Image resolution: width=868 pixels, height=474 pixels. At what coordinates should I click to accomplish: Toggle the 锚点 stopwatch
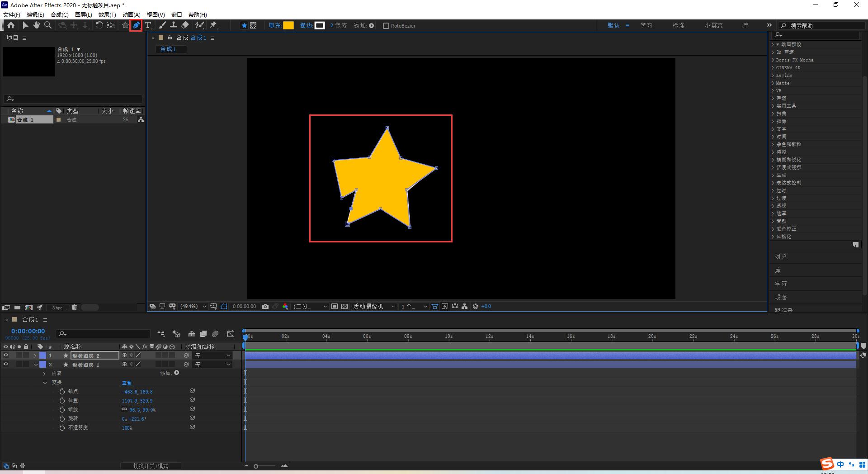tap(62, 391)
